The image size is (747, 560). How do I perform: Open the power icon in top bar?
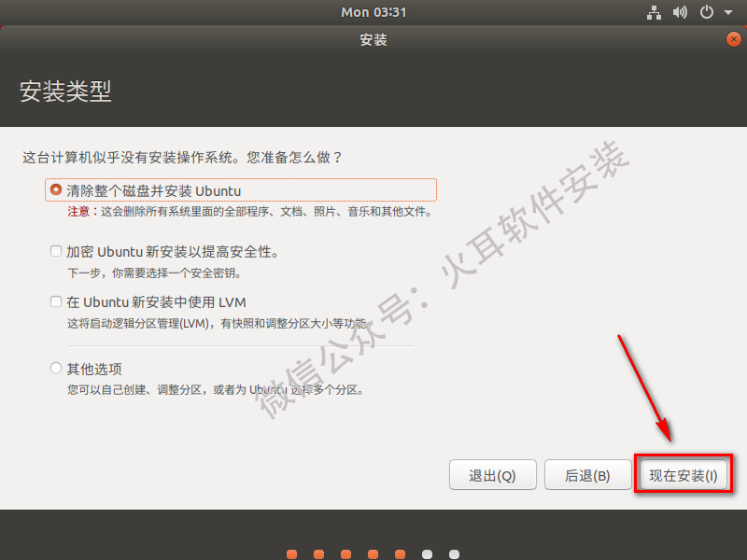(707, 12)
